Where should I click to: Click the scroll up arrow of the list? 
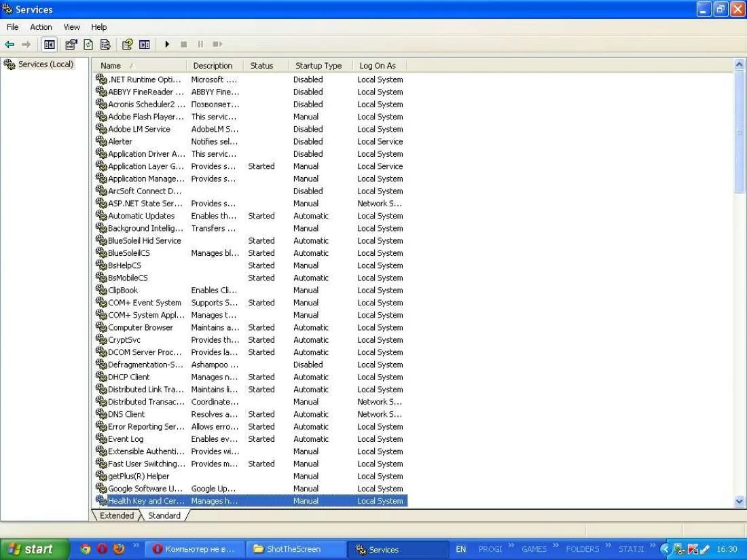pos(740,64)
